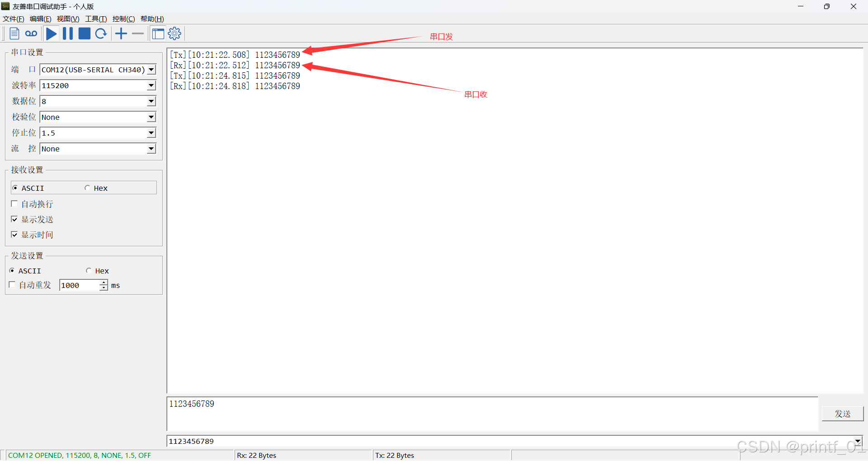Open the 控制(C) menu
868x461 pixels.
[x=123, y=19]
